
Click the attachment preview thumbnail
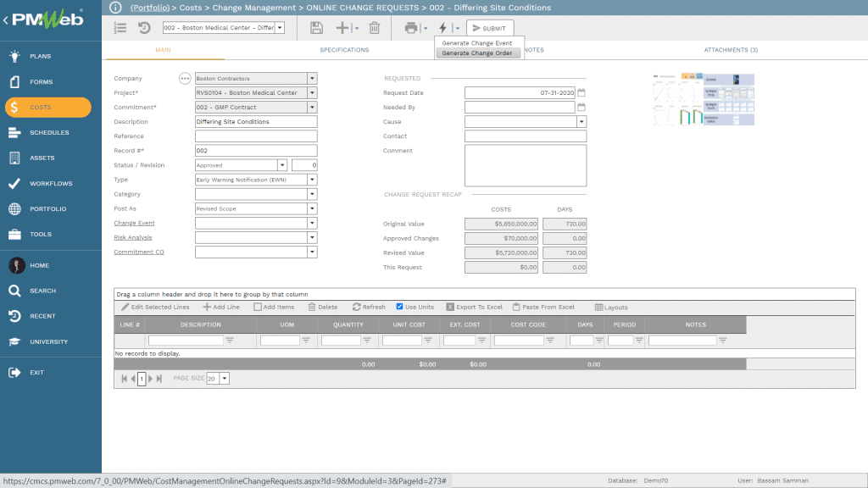tap(703, 100)
